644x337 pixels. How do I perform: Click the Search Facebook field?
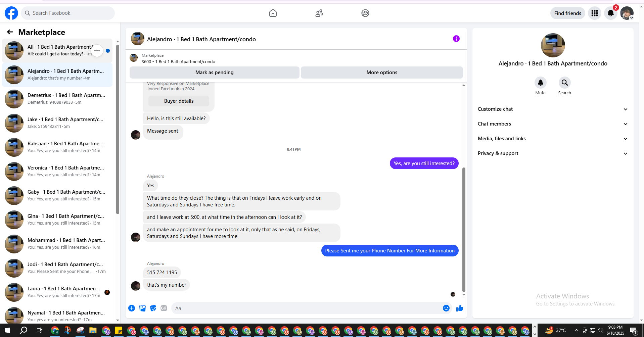pos(68,13)
